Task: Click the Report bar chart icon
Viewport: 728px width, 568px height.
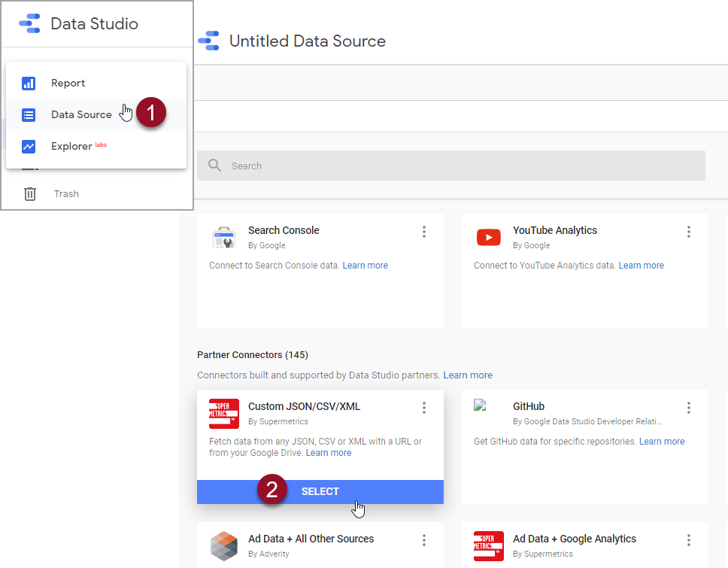Action: pos(29,84)
